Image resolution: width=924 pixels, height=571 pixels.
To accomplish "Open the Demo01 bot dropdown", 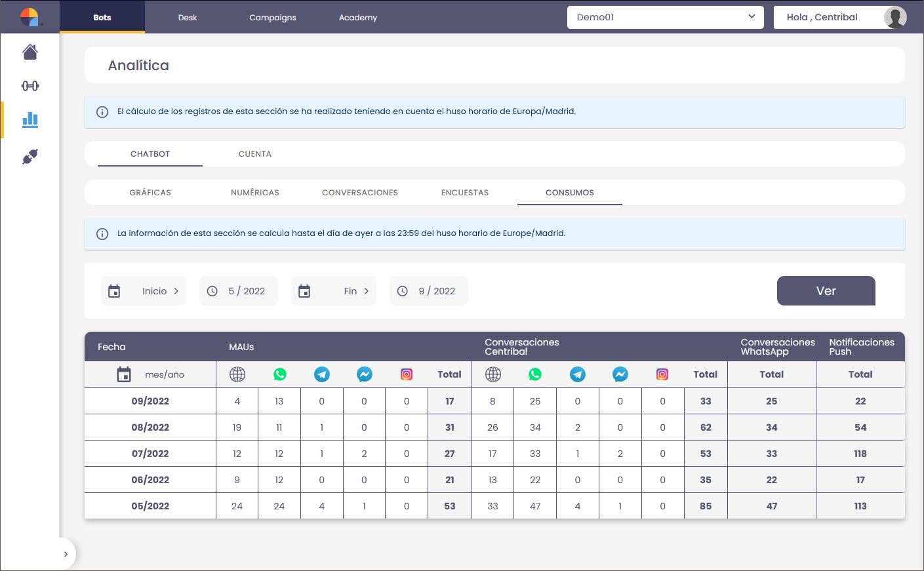I will tap(665, 17).
